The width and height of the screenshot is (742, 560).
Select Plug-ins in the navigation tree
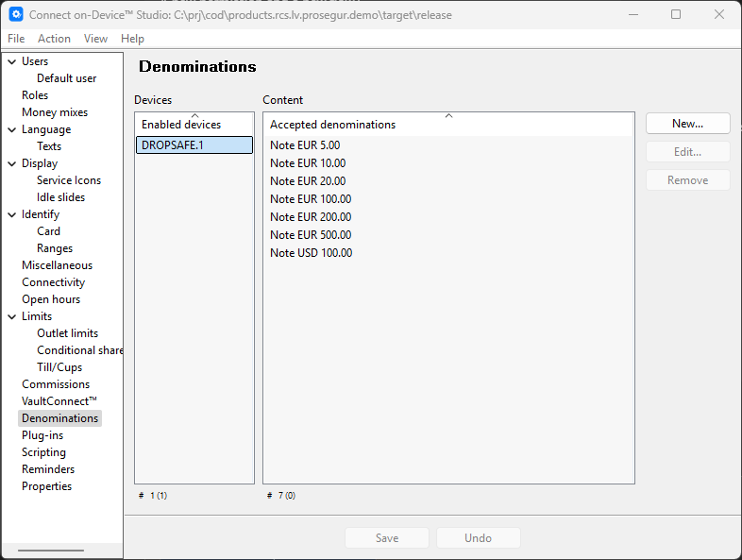coord(42,435)
